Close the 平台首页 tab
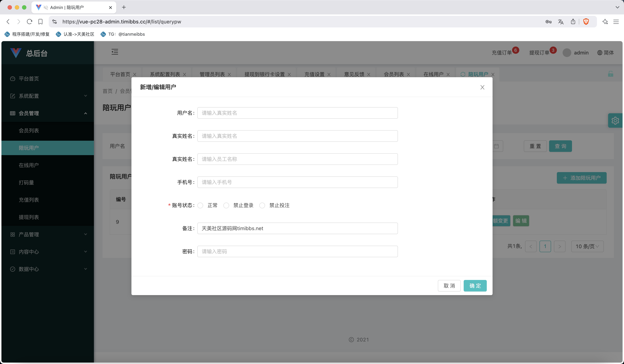 [x=135, y=74]
